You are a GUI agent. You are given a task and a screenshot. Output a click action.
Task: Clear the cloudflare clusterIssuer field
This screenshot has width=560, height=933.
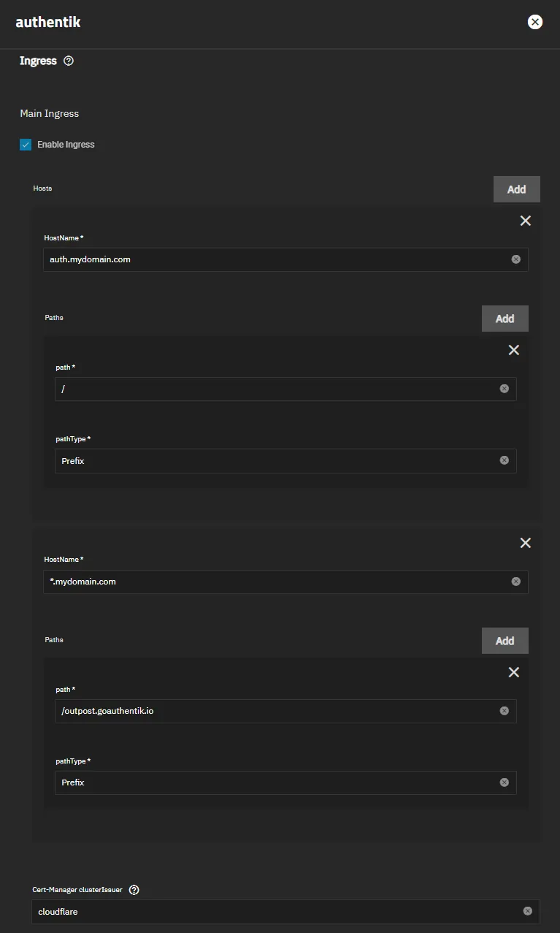click(x=528, y=911)
